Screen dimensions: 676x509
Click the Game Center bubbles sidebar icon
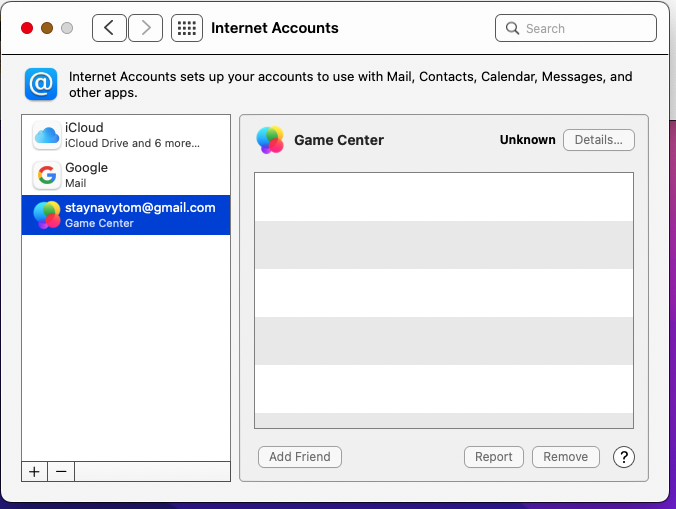47,215
